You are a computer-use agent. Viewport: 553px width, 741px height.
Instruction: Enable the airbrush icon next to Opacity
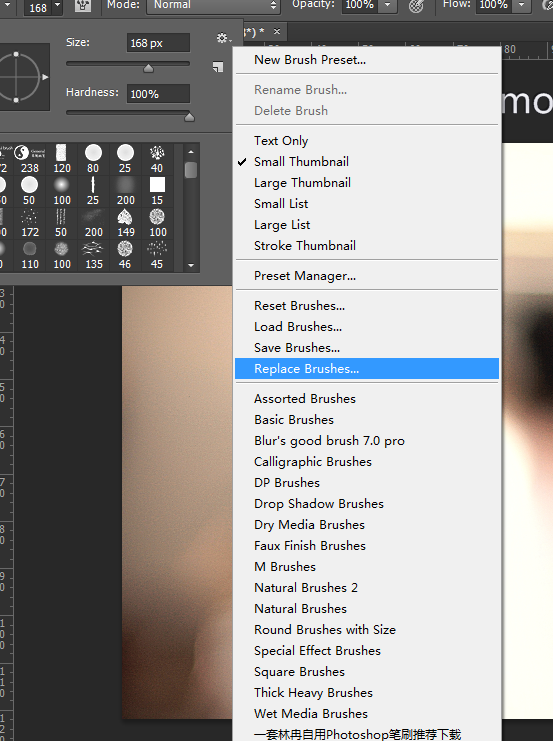[416, 6]
